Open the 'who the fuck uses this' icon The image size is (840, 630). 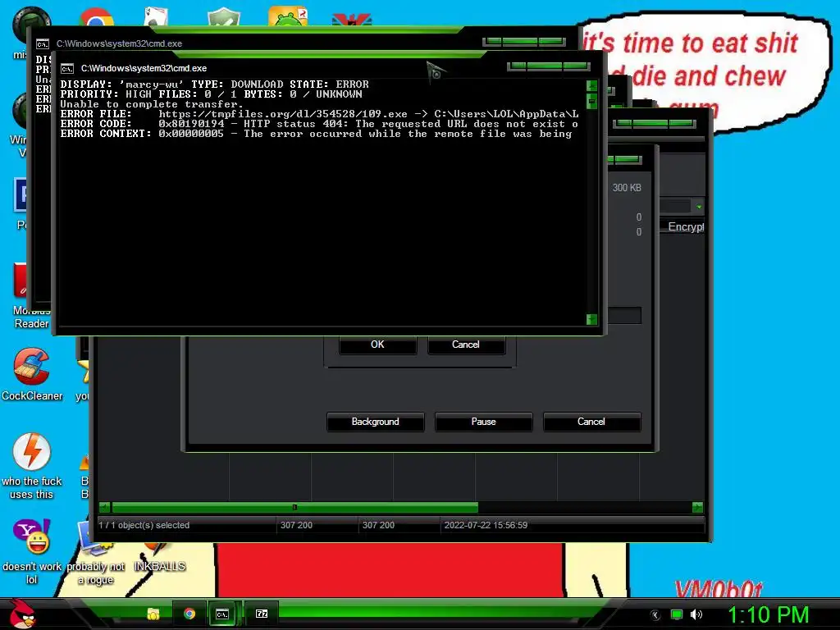click(x=32, y=466)
